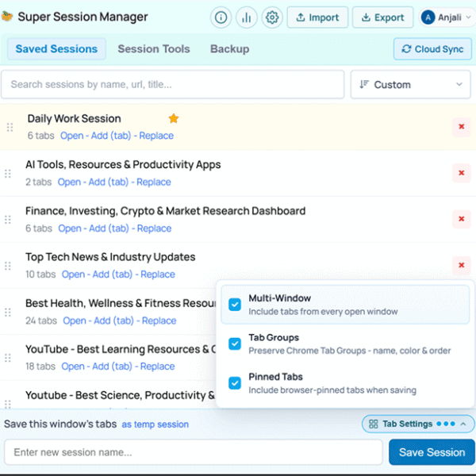Grab the drag handle of Daily Work Session
The image size is (476, 476).
pyautogui.click(x=10, y=127)
